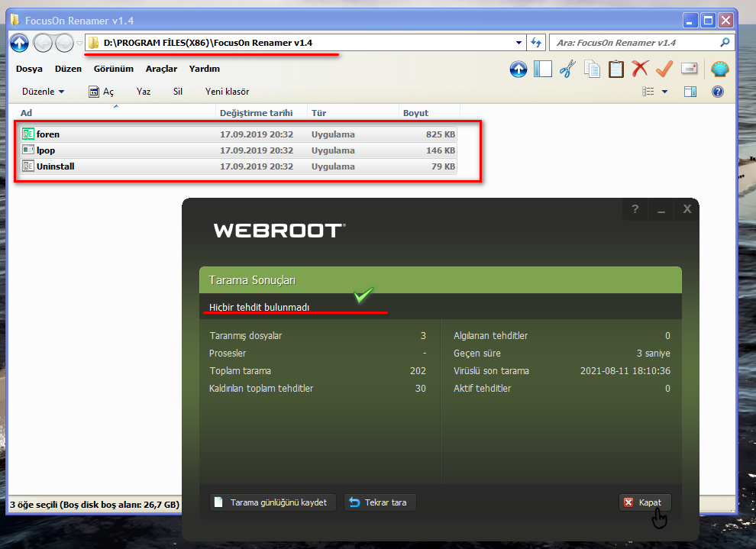Paste using the clipboard icon

616,69
